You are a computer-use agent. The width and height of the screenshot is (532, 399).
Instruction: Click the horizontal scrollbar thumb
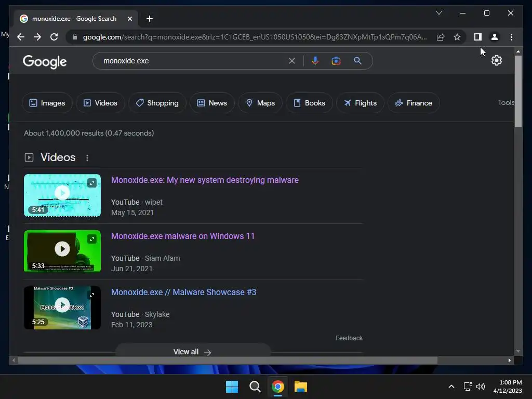pos(228,361)
